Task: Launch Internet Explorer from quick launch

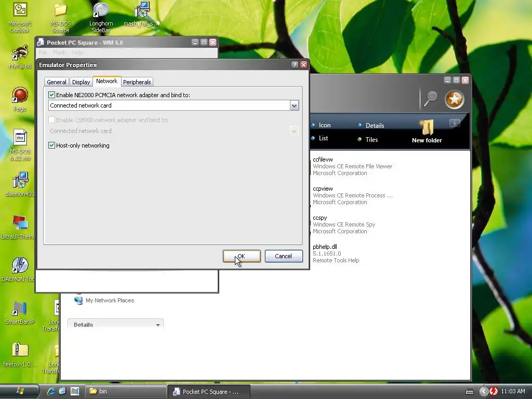Action: pos(51,391)
